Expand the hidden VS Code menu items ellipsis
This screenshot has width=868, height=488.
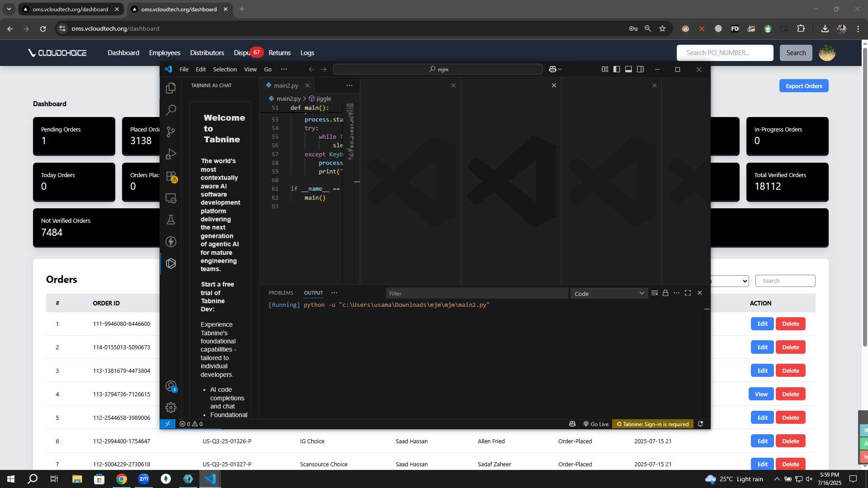pos(284,69)
